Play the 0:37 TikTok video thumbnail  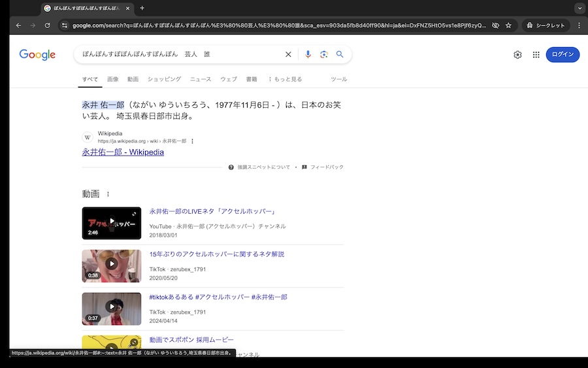coord(112,309)
